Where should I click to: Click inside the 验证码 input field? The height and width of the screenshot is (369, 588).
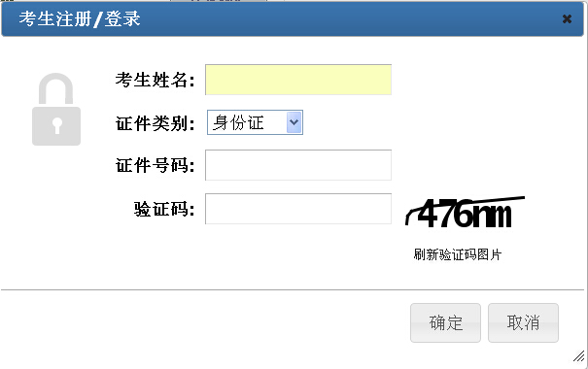pyautogui.click(x=298, y=209)
